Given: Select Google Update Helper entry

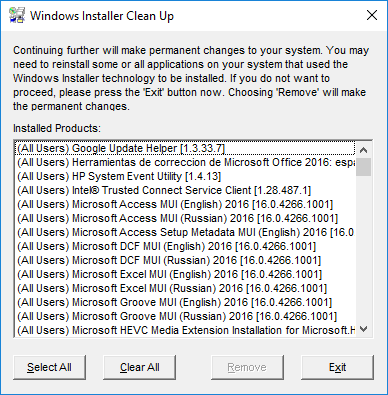Looking at the screenshot, I should coord(185,148).
